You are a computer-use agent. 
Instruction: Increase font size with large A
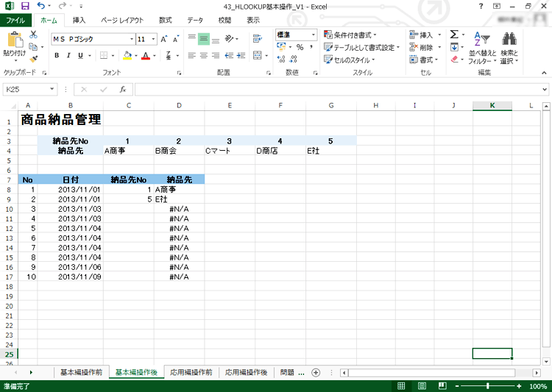point(163,39)
